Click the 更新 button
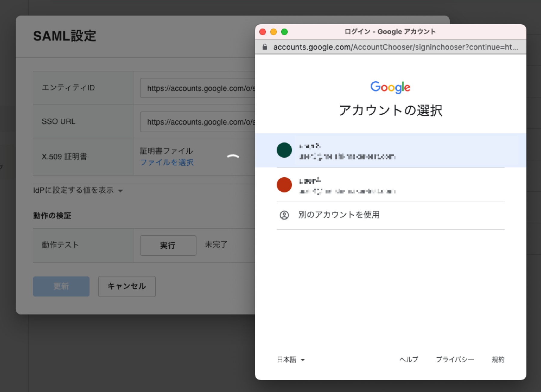The height and width of the screenshot is (392, 541). click(61, 286)
